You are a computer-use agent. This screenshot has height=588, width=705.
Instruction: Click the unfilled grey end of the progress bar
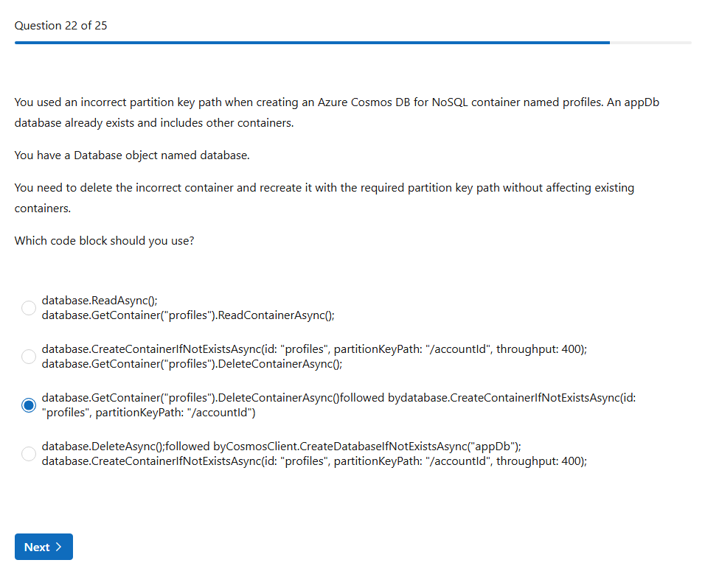pos(650,43)
